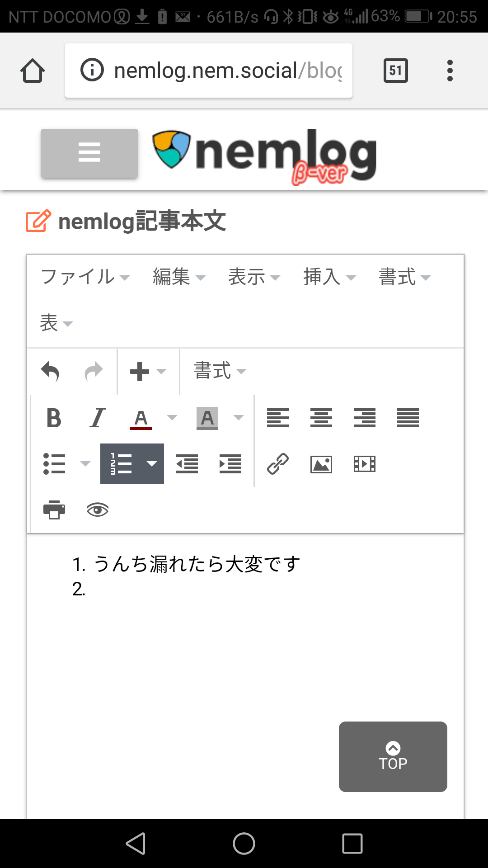Decrease indent of the list item
Image resolution: width=488 pixels, height=868 pixels.
[x=187, y=464]
